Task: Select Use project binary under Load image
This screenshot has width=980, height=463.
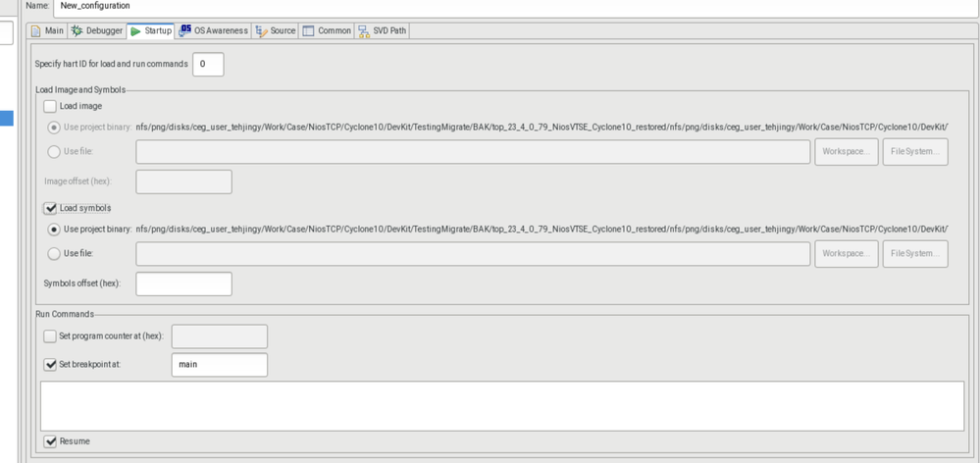Action: (54, 128)
